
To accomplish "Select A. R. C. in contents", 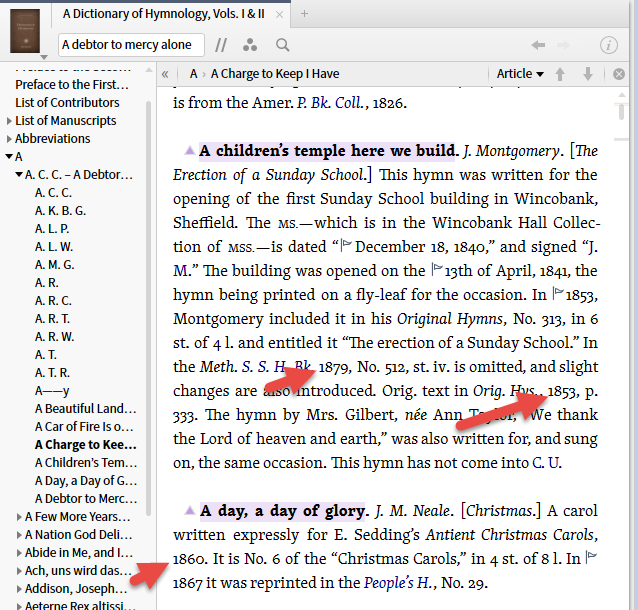I will [53, 300].
